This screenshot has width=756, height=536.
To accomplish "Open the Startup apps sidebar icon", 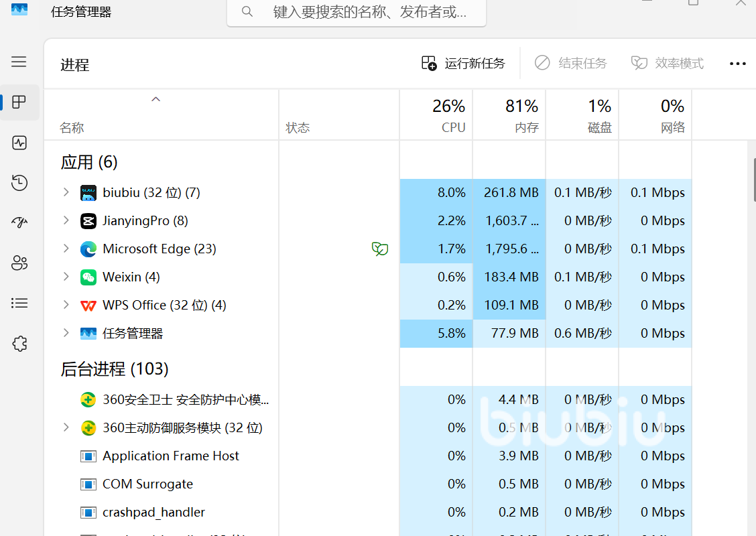I will click(x=19, y=223).
